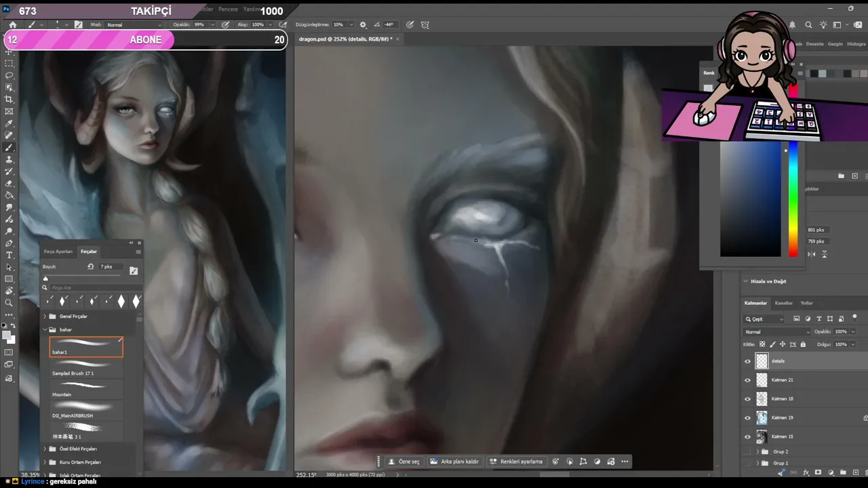The height and width of the screenshot is (488, 868).
Task: Select the Healing Brush tool
Action: [x=9, y=136]
